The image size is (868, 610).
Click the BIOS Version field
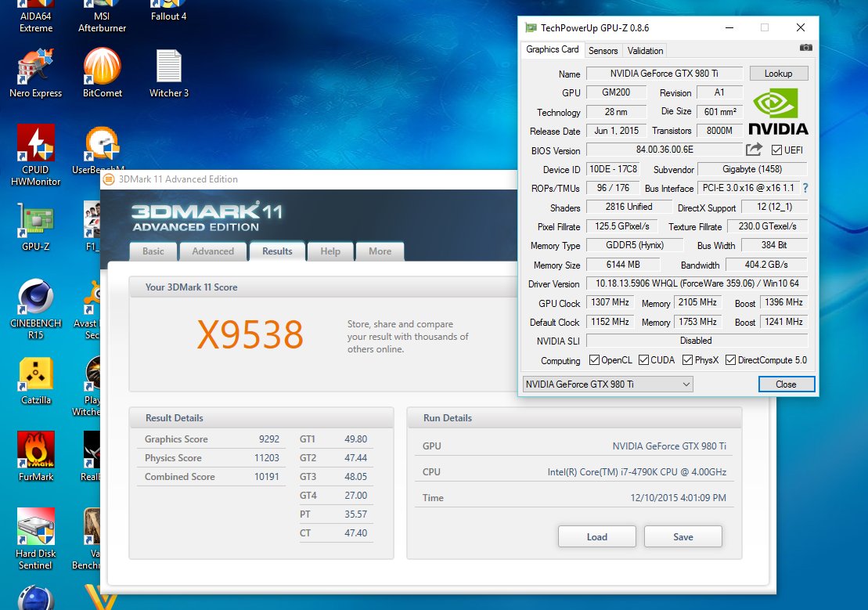pos(665,150)
